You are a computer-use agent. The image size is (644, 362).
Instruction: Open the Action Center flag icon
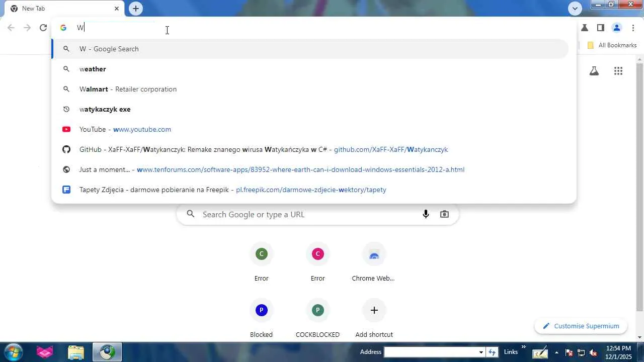tap(569, 352)
